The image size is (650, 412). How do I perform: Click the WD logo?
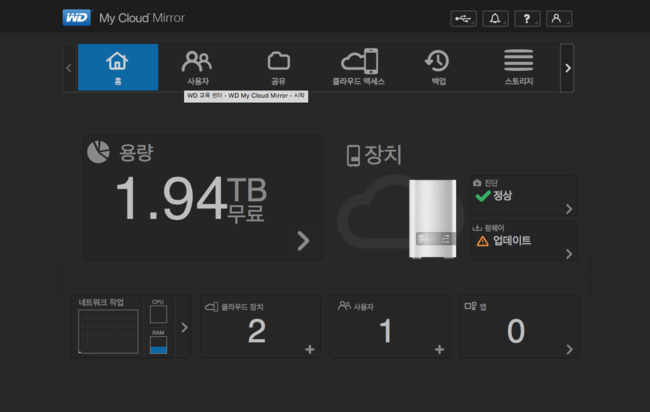tap(77, 18)
